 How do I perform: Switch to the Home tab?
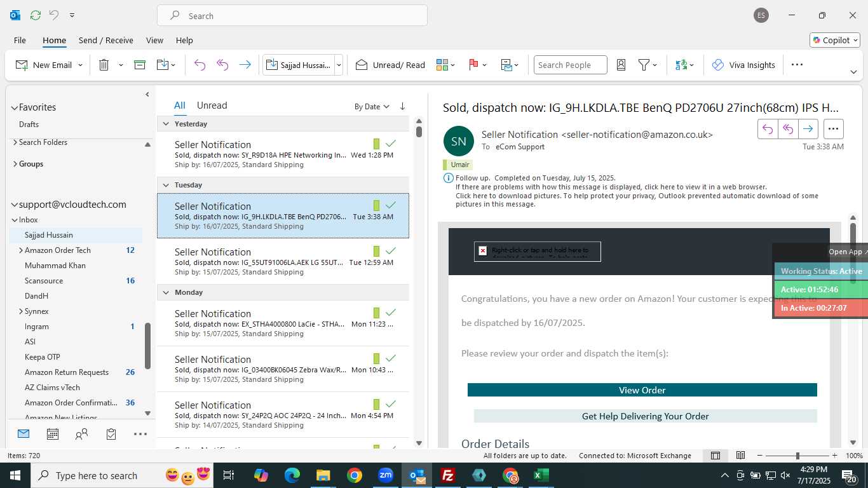[x=54, y=40]
